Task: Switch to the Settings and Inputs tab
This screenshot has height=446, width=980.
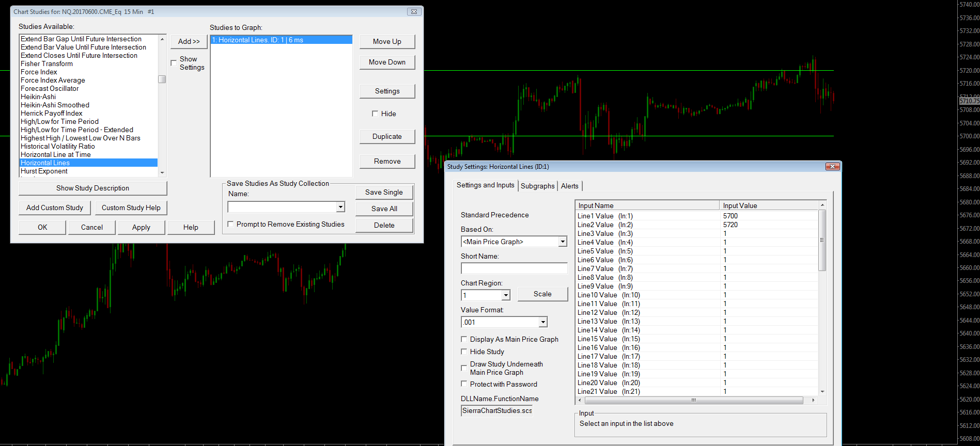Action: point(486,185)
